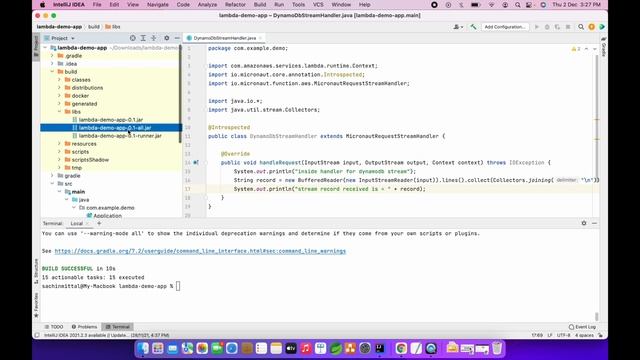The image size is (640, 360).
Task: Click the override gutter icon on handleRequest line
Action: pyautogui.click(x=196, y=162)
